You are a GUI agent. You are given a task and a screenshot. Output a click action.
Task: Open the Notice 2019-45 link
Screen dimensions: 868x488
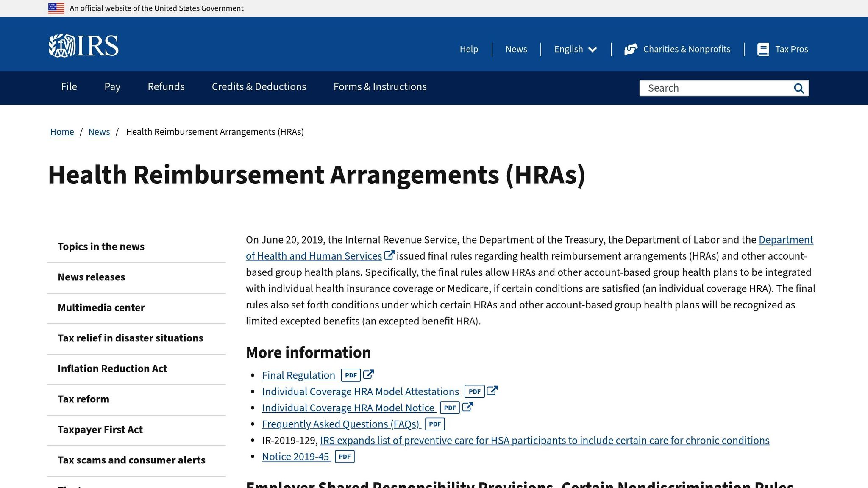tap(295, 457)
